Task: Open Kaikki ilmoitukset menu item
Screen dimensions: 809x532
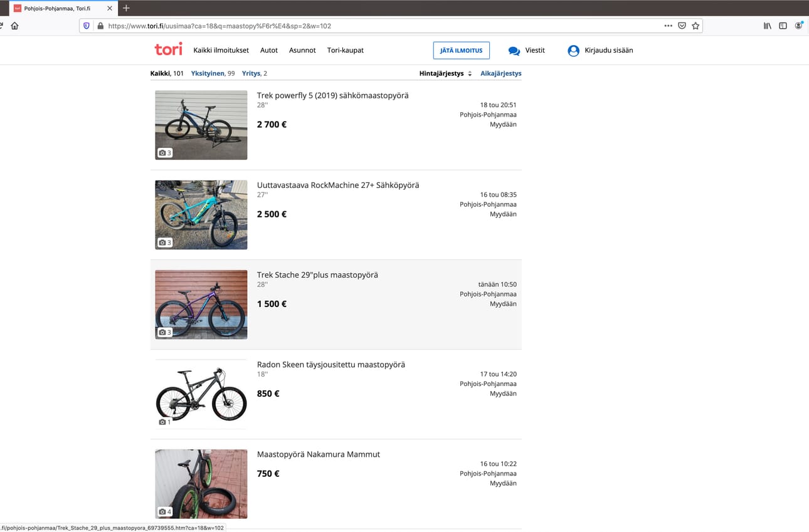Action: (221, 50)
